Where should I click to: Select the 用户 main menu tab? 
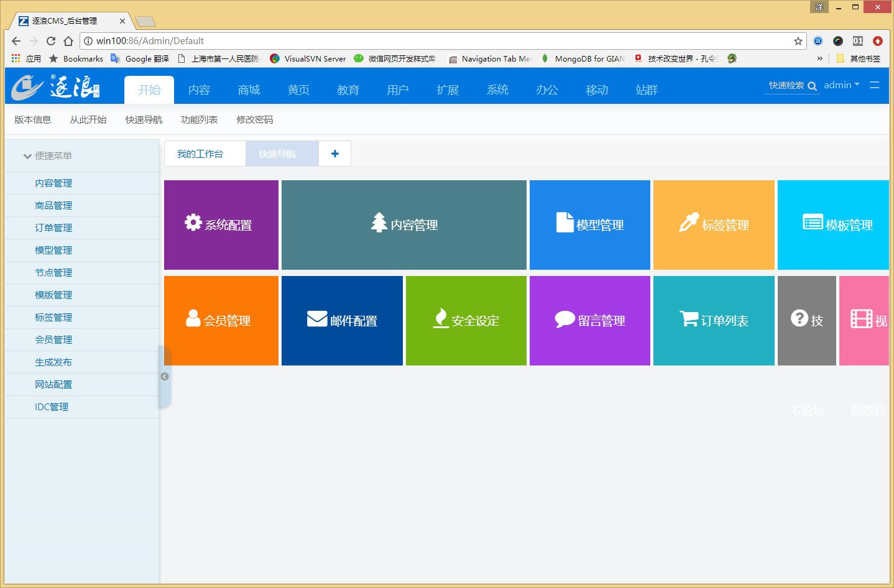(x=398, y=90)
